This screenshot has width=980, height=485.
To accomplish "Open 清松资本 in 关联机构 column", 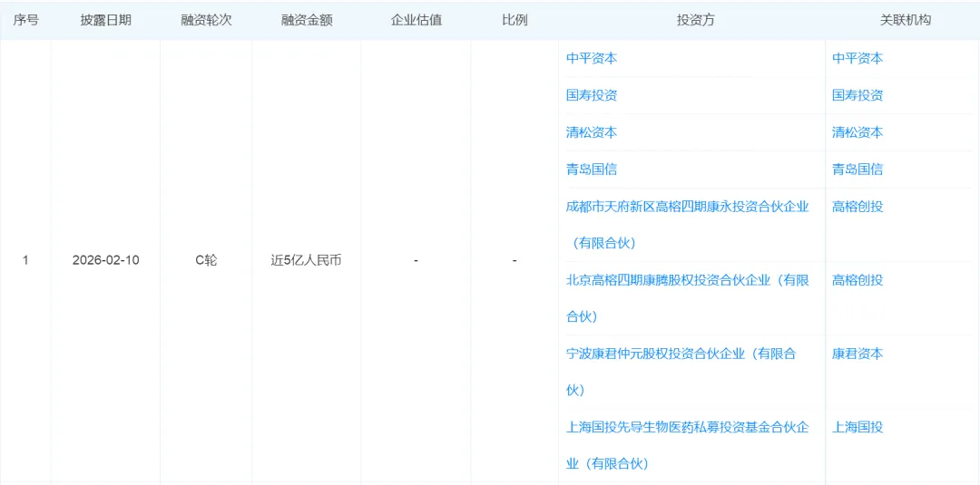I will point(857,132).
